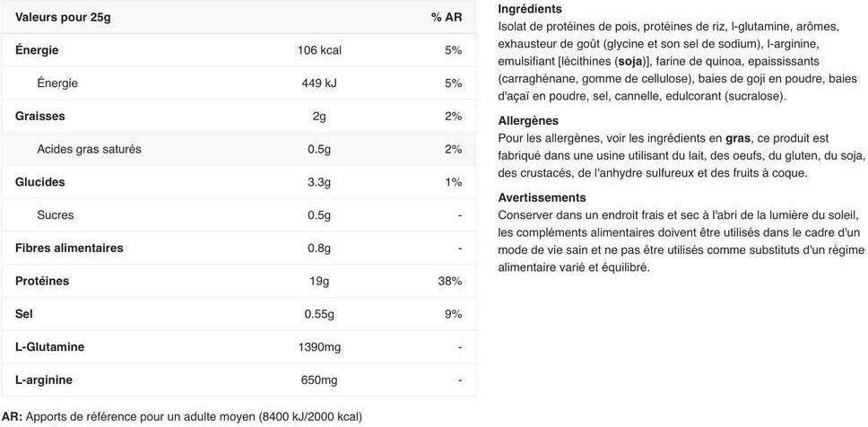This screenshot has width=868, height=427.
Task: Select the Ingrédients heading
Action: (x=530, y=9)
